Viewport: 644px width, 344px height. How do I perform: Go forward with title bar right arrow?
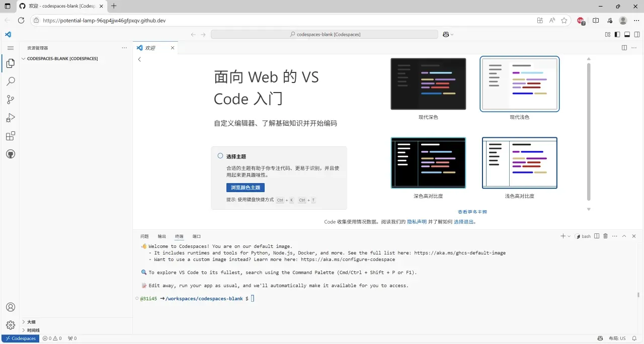coord(203,34)
